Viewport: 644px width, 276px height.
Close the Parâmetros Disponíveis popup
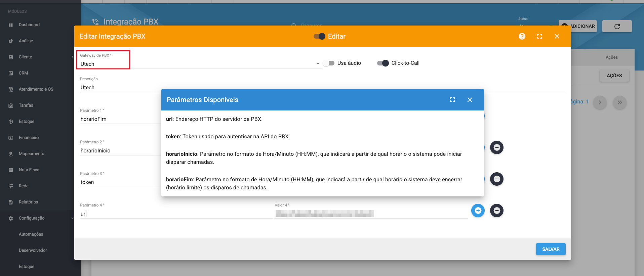coord(470,100)
